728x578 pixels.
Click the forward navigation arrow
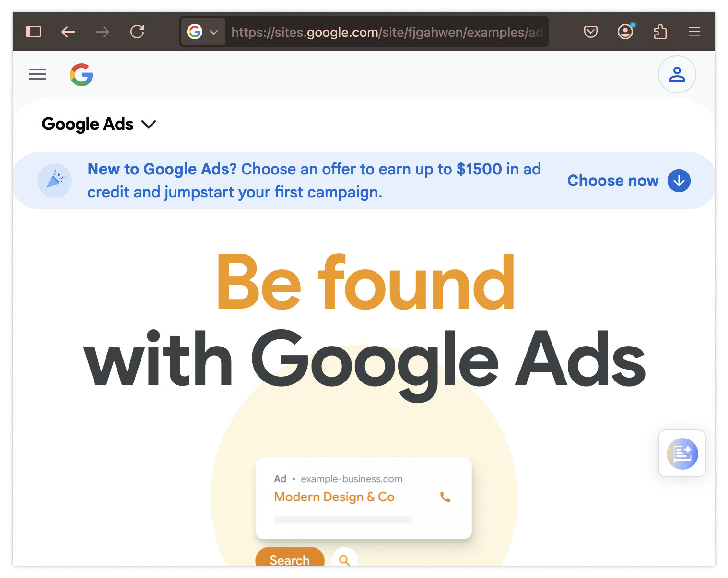coord(103,32)
